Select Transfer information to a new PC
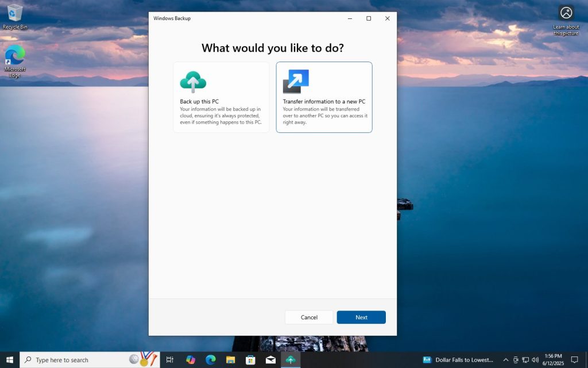This screenshot has height=368, width=588. pos(324,97)
